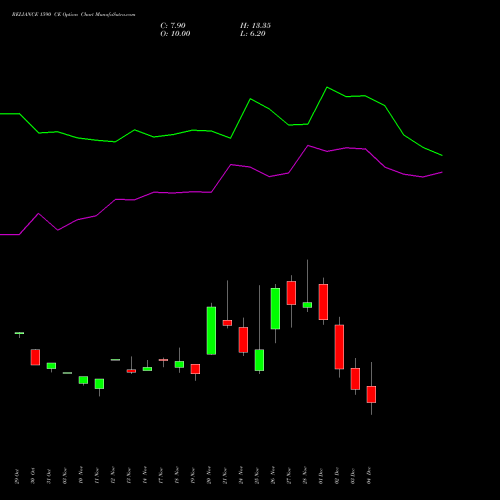Click the 20 Nov date label
This screenshot has width=500, height=500.
(209, 475)
